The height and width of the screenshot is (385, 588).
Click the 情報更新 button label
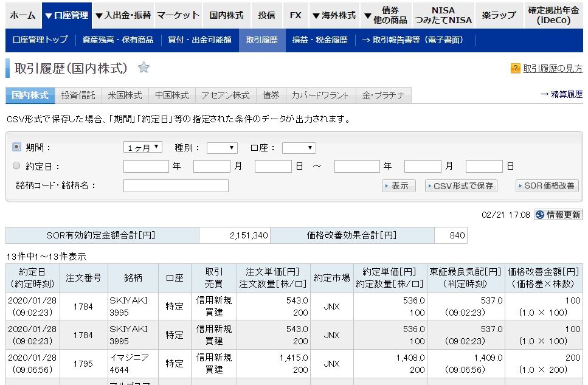point(563,215)
